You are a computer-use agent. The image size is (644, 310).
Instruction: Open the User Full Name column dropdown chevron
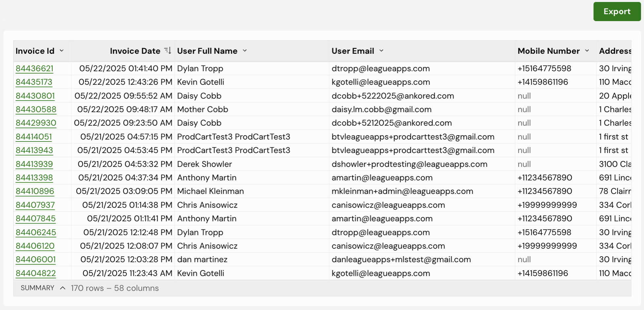[245, 51]
